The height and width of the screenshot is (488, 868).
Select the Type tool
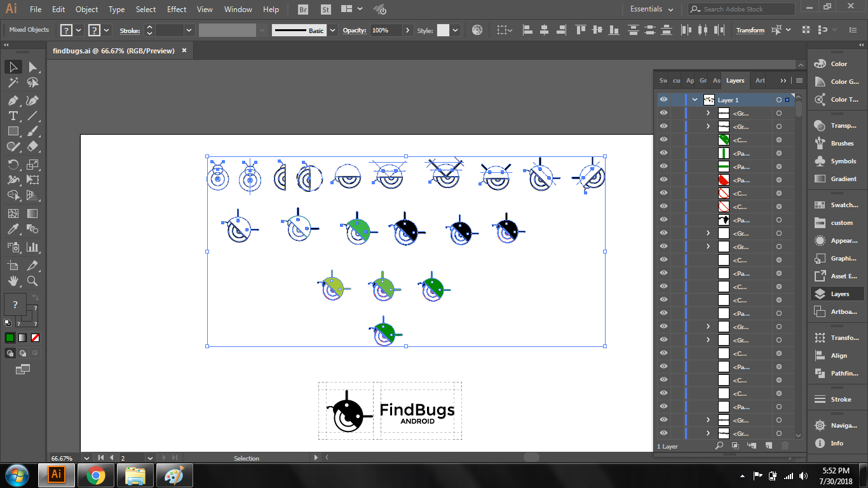(x=13, y=116)
